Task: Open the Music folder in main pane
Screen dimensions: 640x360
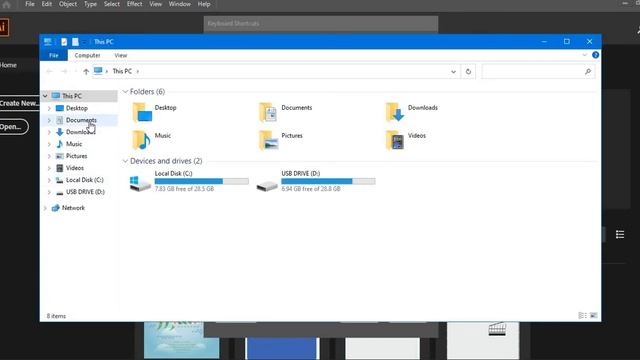Action: [151, 140]
